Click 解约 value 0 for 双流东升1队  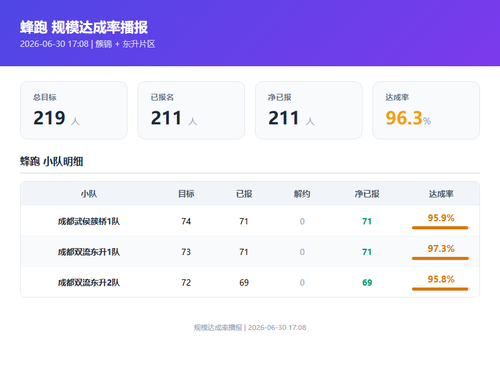[302, 252]
